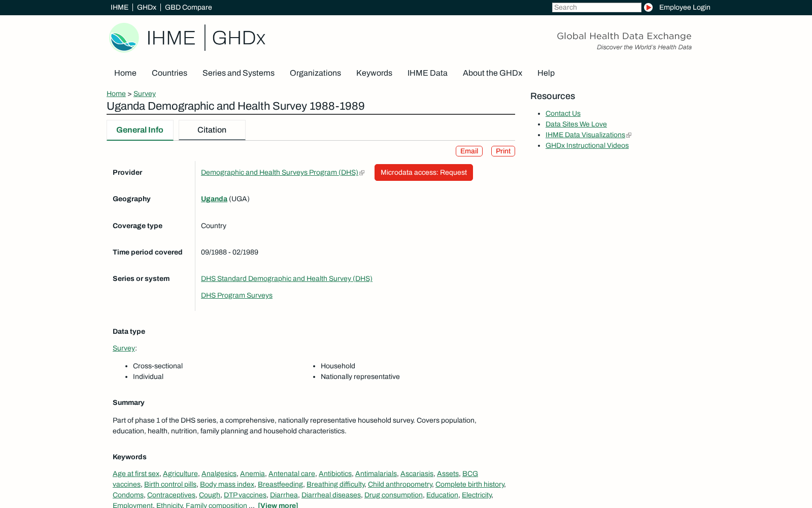Image resolution: width=812 pixels, height=508 pixels.
Task: Click the Diarrhea keyword
Action: coord(284,495)
